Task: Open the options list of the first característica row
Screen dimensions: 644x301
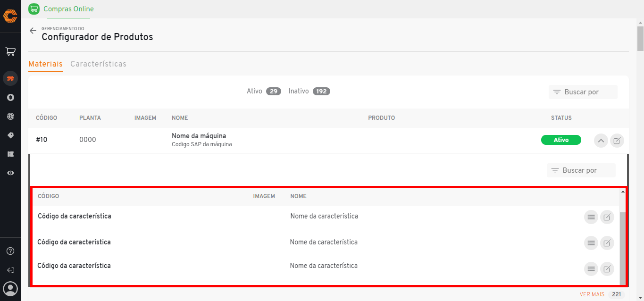Action: [x=591, y=217]
